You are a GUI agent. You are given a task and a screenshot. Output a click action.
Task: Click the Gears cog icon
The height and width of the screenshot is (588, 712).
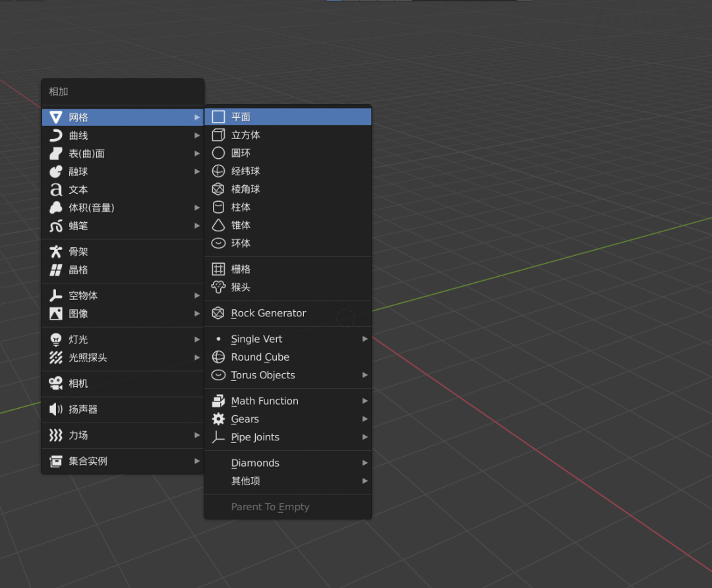pos(218,419)
